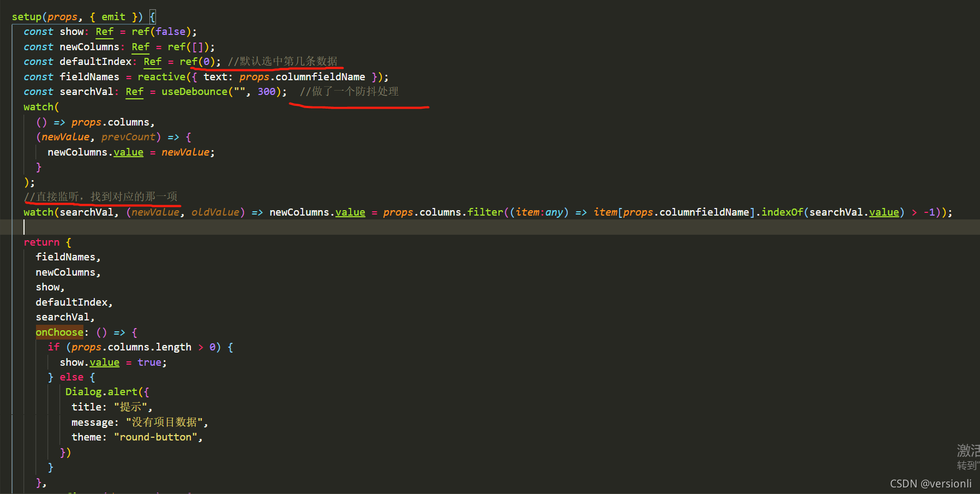Click the underlined Ref beside defaultIndex
This screenshot has height=494, width=980.
point(152,62)
